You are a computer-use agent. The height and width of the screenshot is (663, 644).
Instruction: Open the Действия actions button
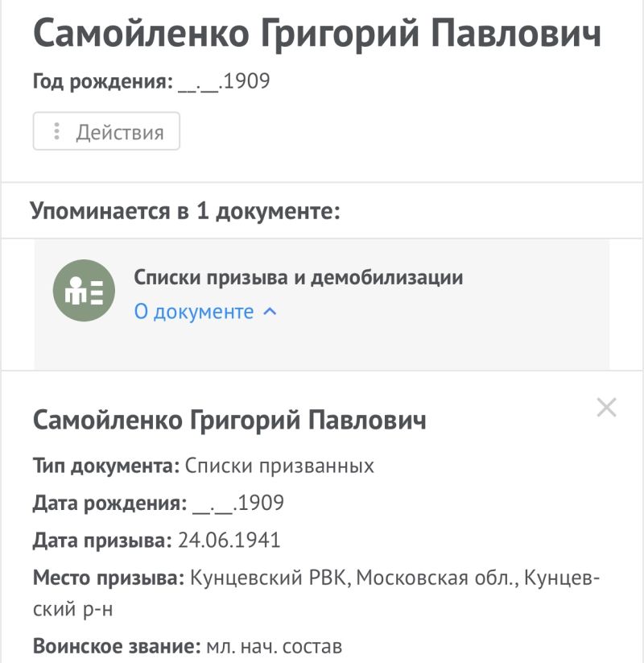tap(106, 131)
